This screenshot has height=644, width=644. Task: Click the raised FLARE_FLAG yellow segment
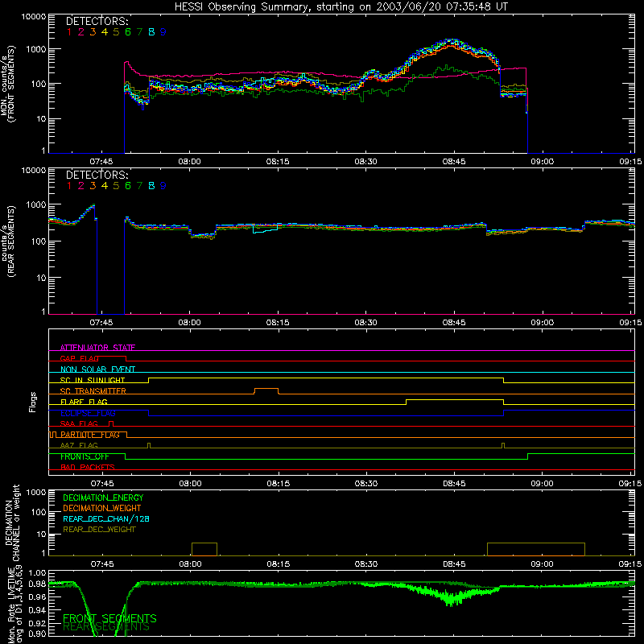[x=455, y=399]
